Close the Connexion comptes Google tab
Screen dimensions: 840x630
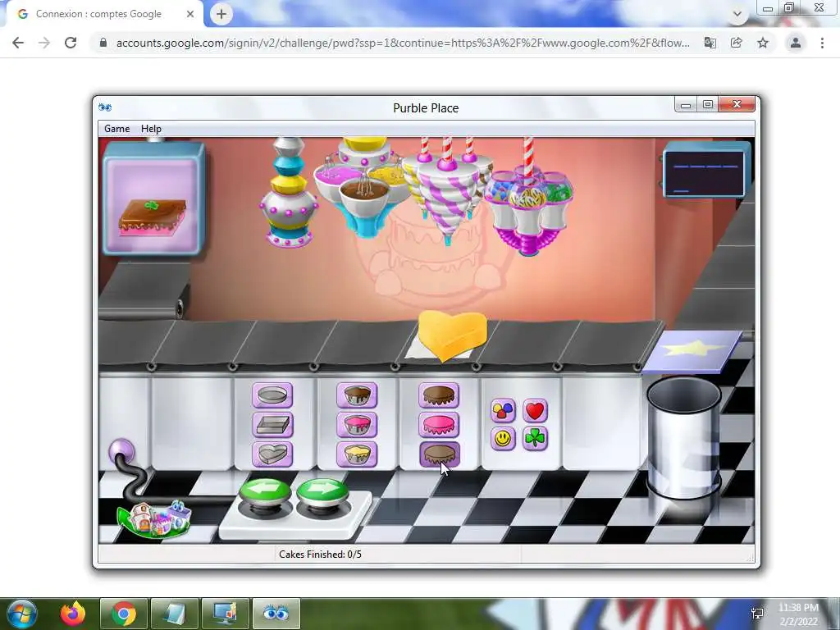coord(190,14)
